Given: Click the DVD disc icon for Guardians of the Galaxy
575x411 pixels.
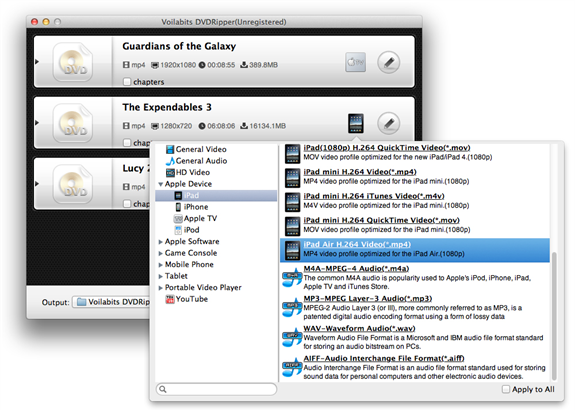Looking at the screenshot, I should tap(73, 62).
